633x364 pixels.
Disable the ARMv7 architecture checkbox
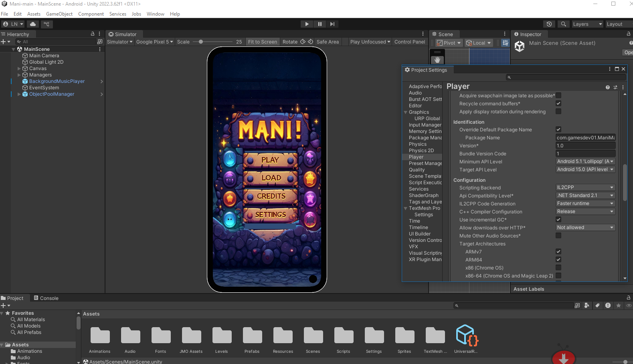(x=558, y=251)
